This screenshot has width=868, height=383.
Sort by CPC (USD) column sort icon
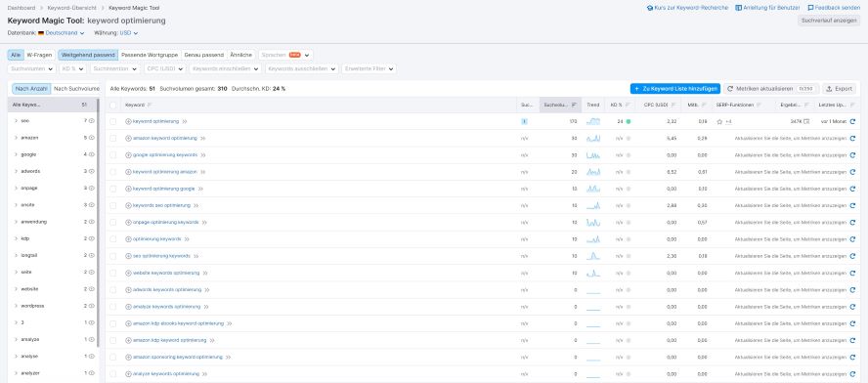click(673, 105)
